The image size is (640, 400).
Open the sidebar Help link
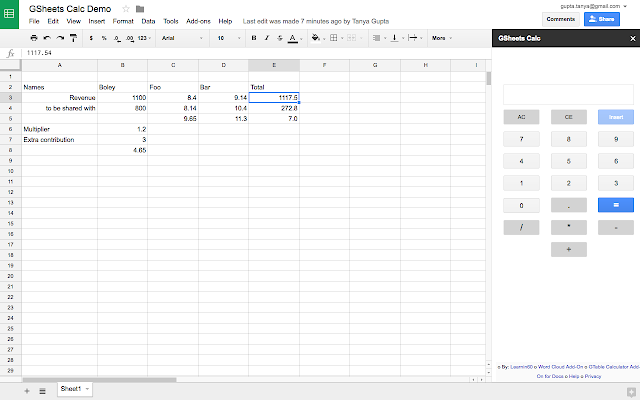pyautogui.click(x=574, y=376)
